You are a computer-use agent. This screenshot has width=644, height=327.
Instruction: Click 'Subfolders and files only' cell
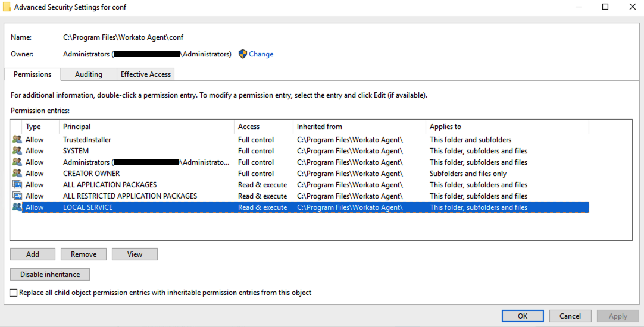[x=468, y=174]
